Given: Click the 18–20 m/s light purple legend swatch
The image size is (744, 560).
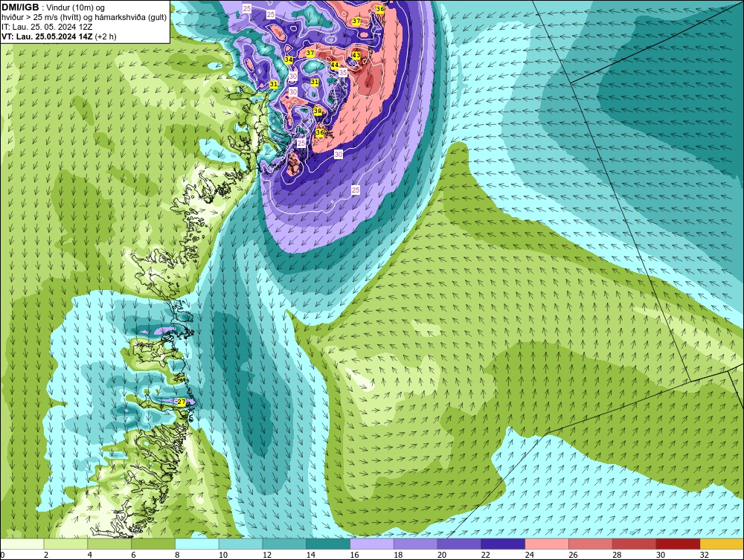Looking at the screenshot, I should pyautogui.click(x=416, y=544).
